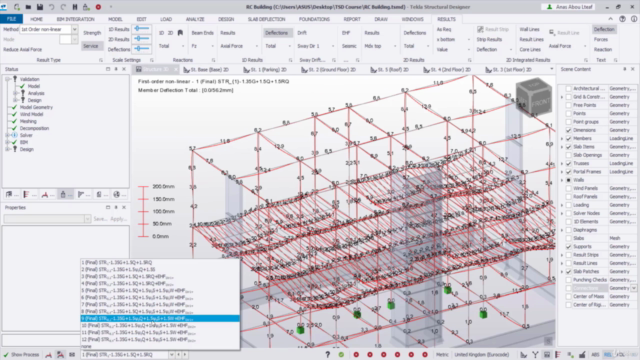The image size is (640, 360).
Task: Click the red record circle icon
Action: [x=98, y=7]
